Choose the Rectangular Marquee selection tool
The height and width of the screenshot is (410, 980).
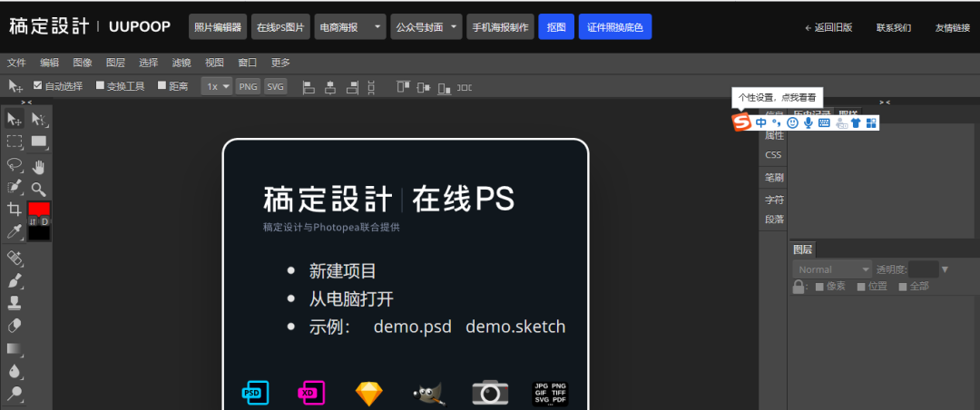coord(15,142)
